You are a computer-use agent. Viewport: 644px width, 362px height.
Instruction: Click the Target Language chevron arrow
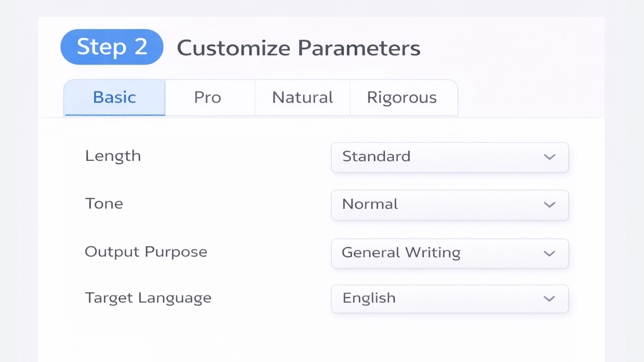pyautogui.click(x=549, y=299)
